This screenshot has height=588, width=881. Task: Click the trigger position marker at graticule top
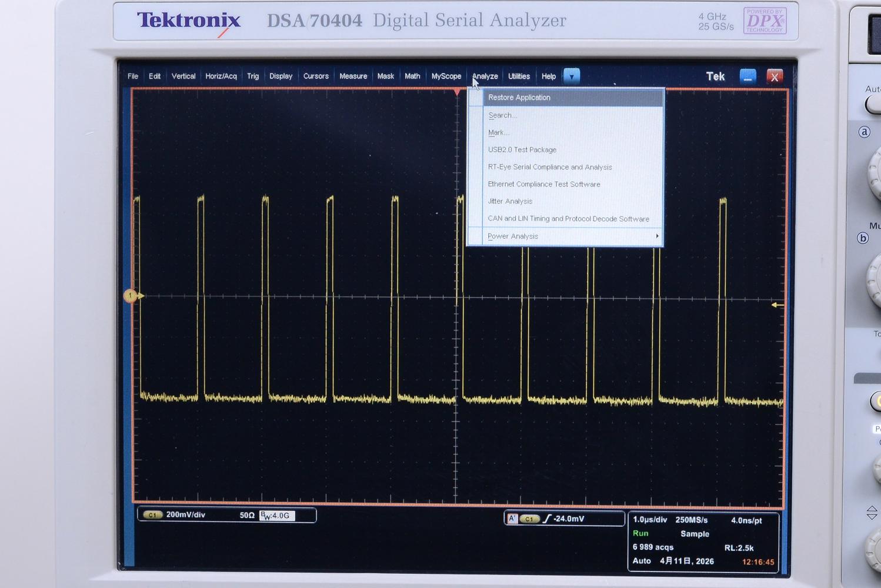457,92
